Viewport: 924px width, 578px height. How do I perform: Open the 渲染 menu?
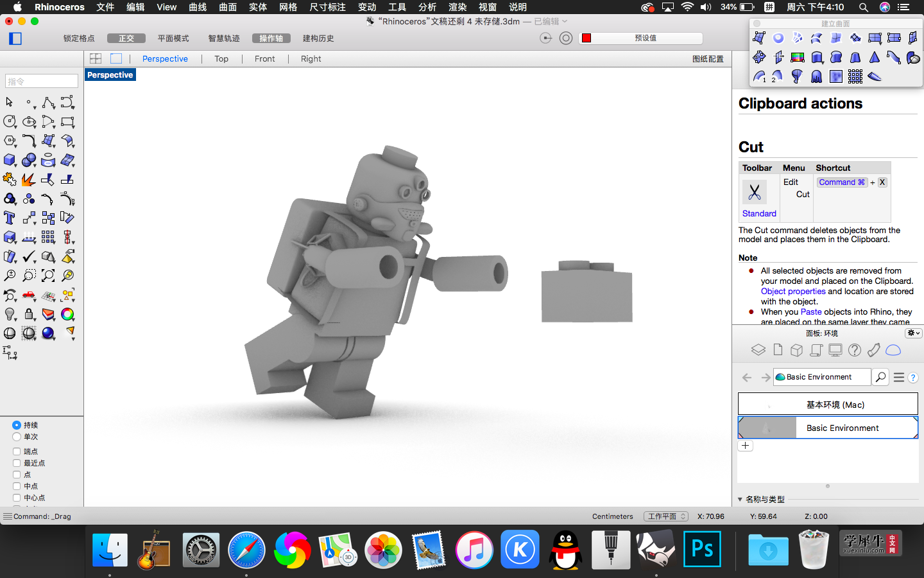(457, 7)
